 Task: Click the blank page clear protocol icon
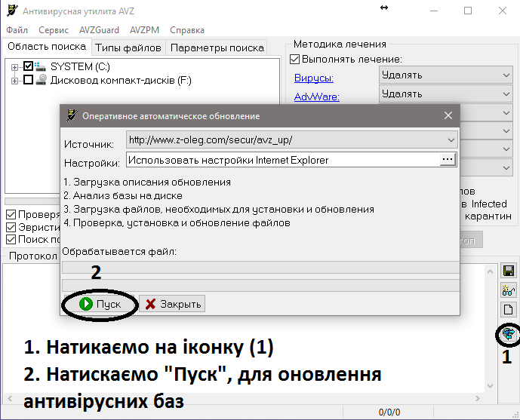coord(507,310)
